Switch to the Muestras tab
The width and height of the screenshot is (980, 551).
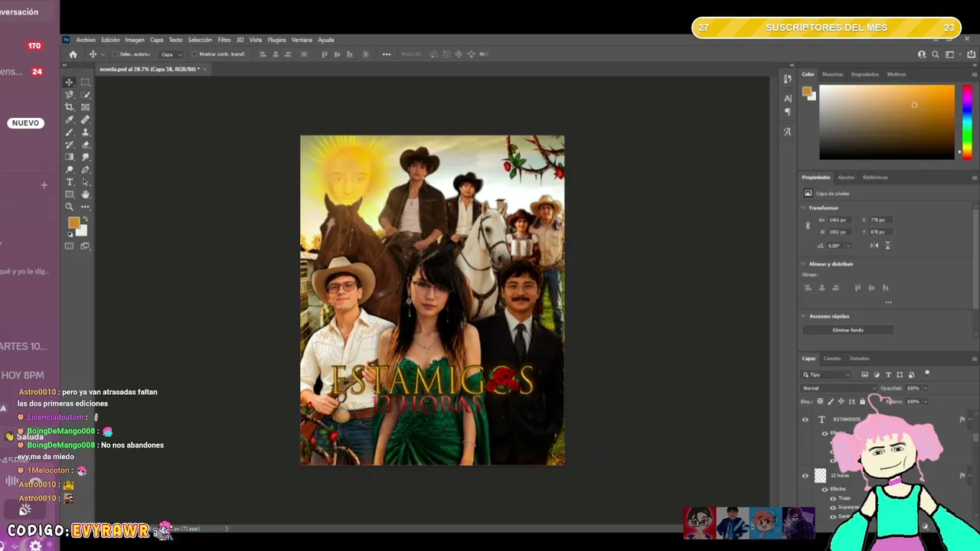point(832,74)
